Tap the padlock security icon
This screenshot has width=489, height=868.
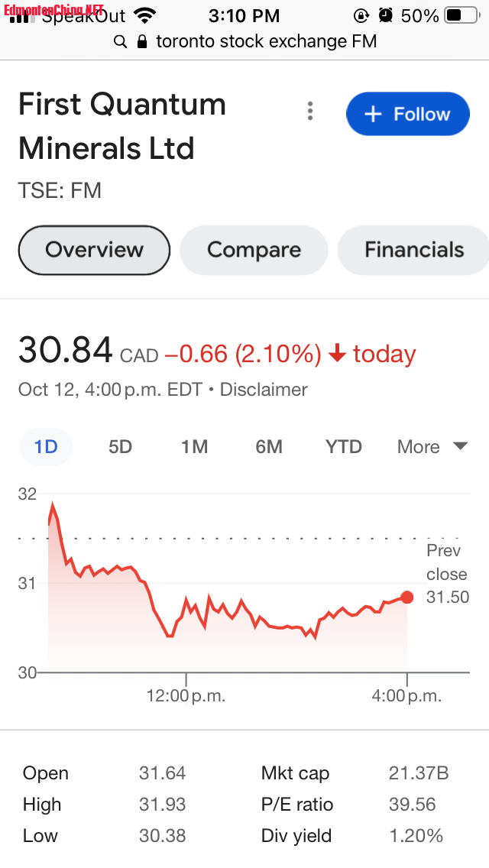click(142, 41)
